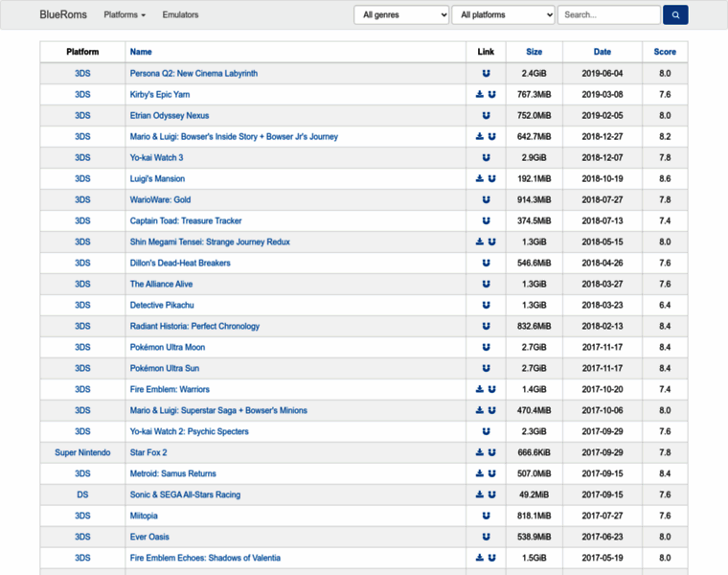Viewport: 728px width, 575px height.
Task: Sort table by Name column
Action: pyautogui.click(x=141, y=52)
